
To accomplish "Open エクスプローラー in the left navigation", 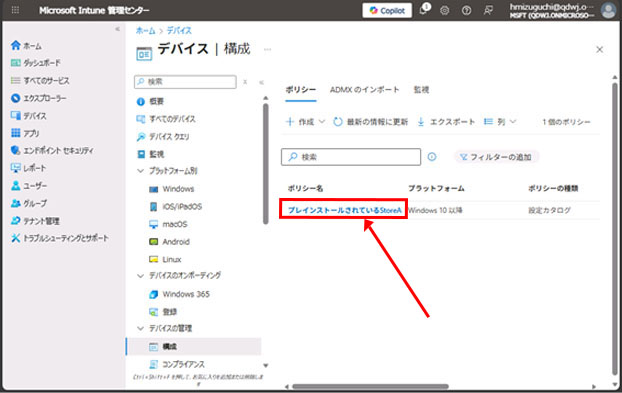I will [x=38, y=98].
